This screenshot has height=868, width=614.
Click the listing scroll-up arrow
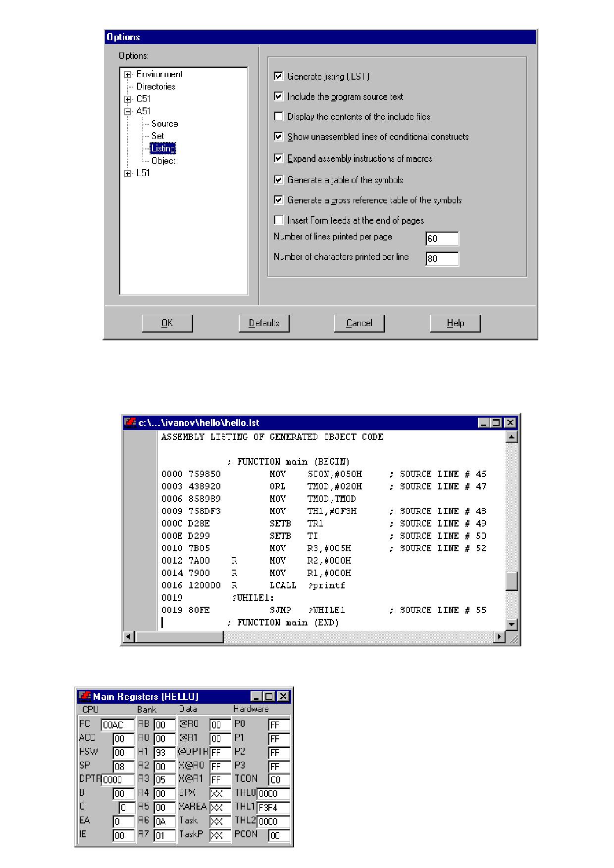click(512, 436)
